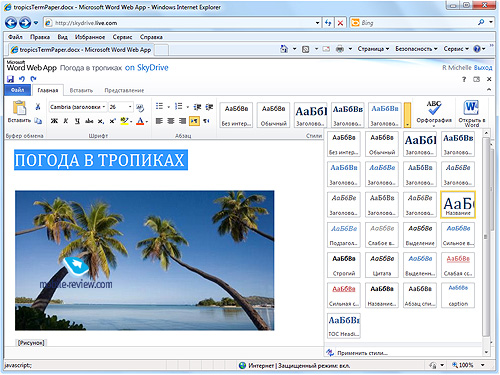Click the Выход sign-out link

click(x=483, y=68)
